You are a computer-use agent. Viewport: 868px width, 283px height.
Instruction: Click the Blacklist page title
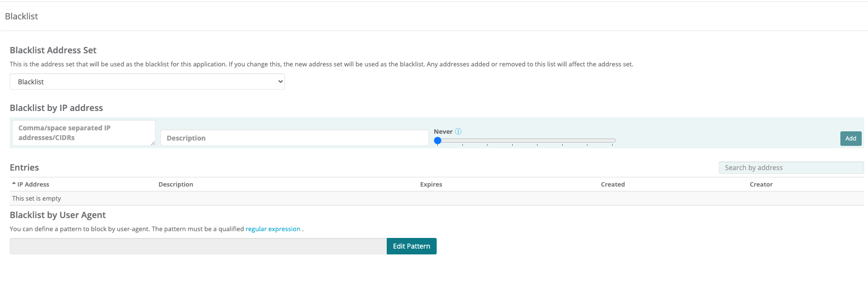pos(21,16)
